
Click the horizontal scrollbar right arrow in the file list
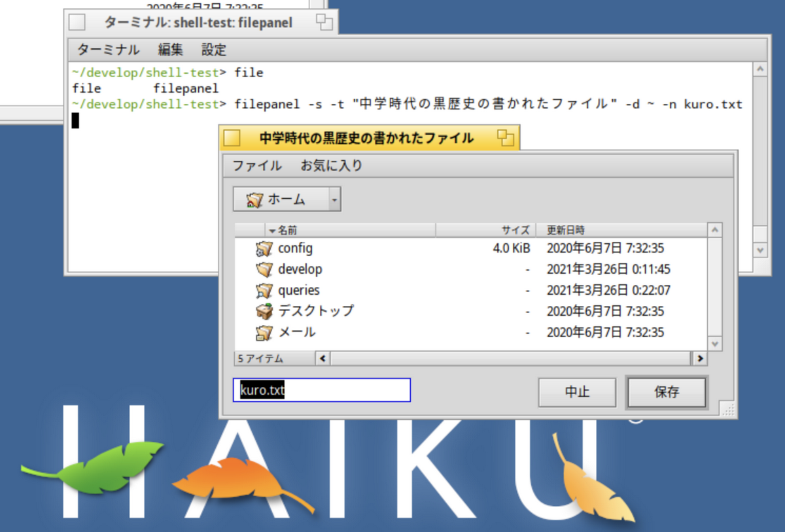click(x=700, y=358)
